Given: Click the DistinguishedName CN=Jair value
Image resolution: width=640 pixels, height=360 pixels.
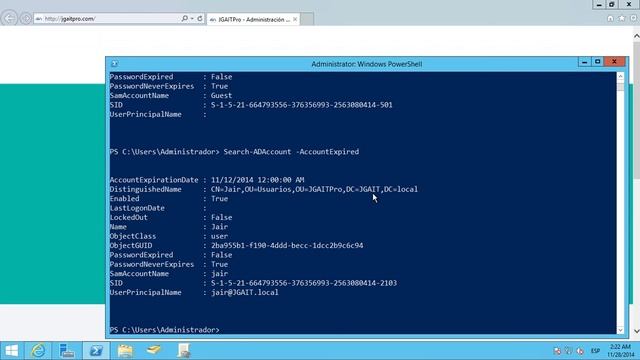Looking at the screenshot, I should [314, 189].
